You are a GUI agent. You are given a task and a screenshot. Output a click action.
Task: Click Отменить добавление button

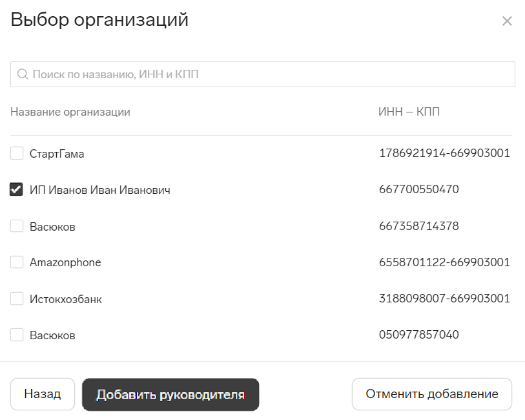point(432,394)
